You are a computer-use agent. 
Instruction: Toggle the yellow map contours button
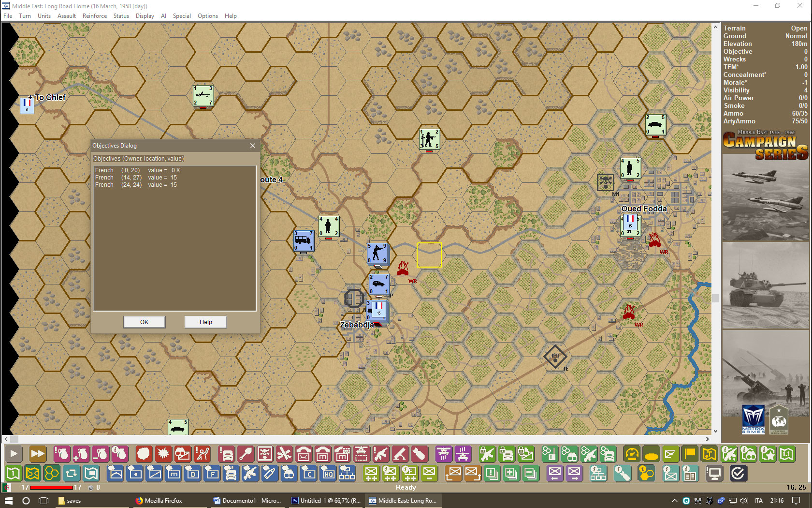pos(33,473)
